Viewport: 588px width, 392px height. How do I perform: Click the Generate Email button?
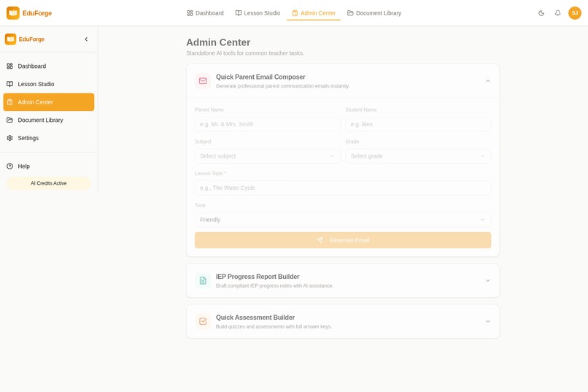[x=343, y=240]
